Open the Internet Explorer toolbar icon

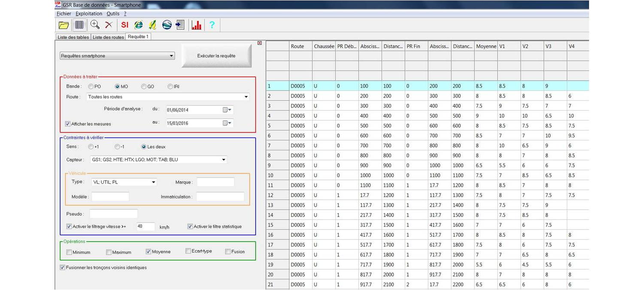point(139,25)
